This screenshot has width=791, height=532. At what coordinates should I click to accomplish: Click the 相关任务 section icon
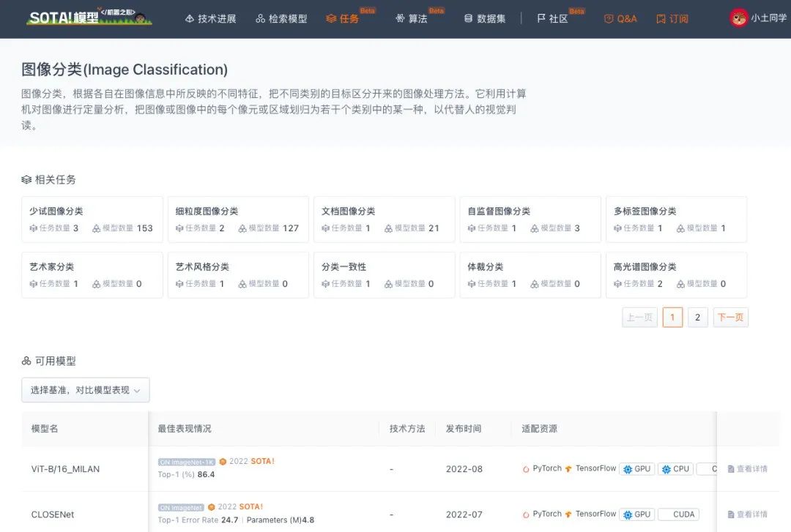tap(26, 179)
